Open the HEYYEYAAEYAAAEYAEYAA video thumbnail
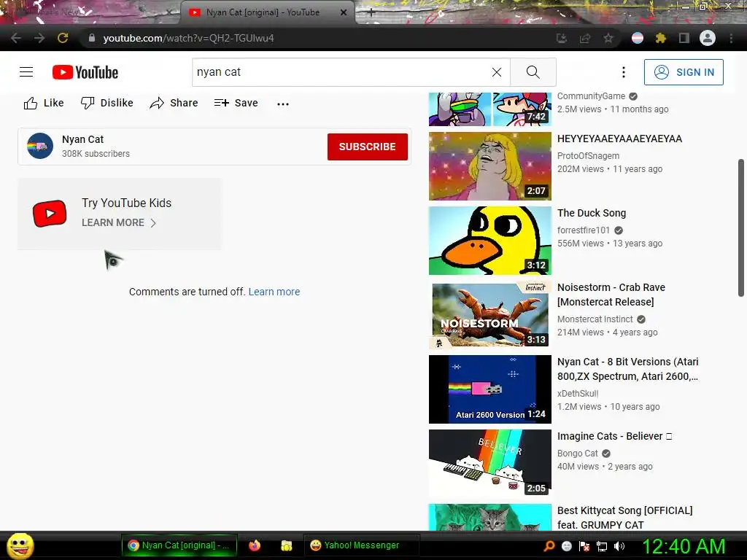The image size is (747, 560). (x=489, y=166)
